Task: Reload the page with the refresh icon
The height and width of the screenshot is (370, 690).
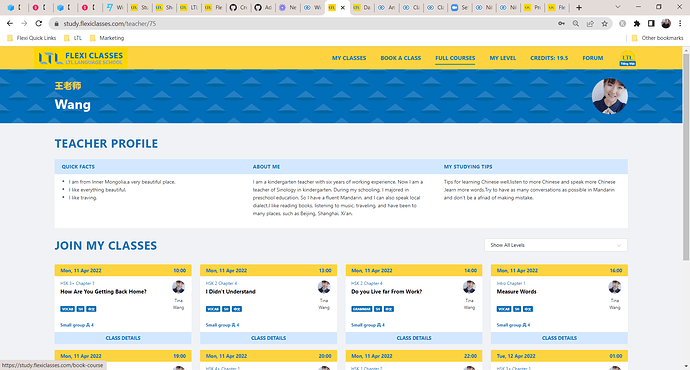Action: pos(39,24)
